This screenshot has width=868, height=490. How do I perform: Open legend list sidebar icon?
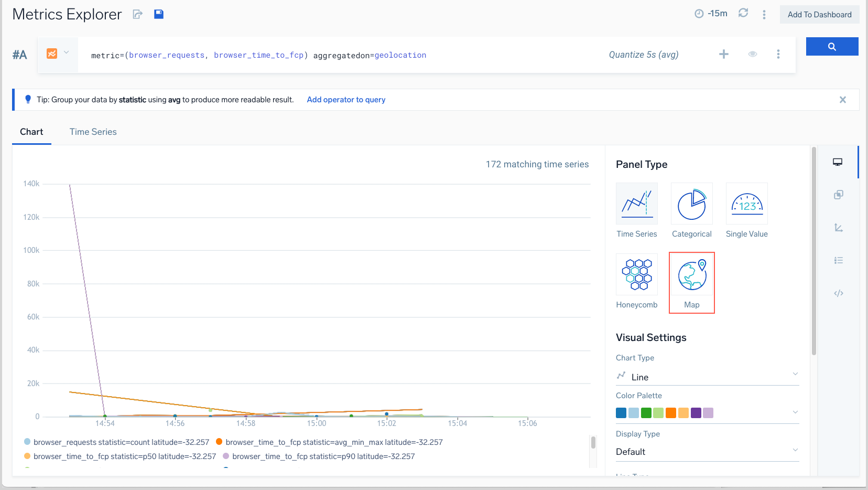tap(839, 260)
